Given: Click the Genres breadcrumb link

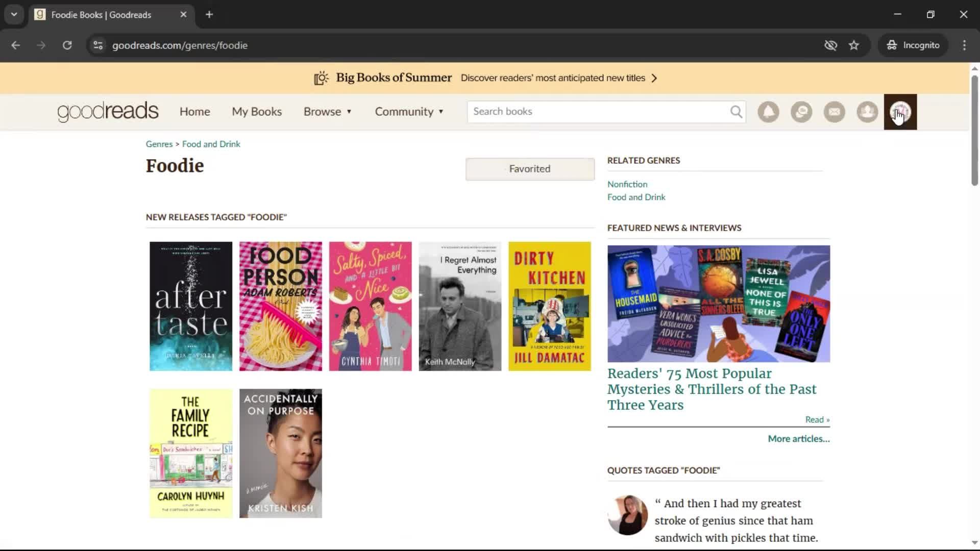Looking at the screenshot, I should click(159, 144).
